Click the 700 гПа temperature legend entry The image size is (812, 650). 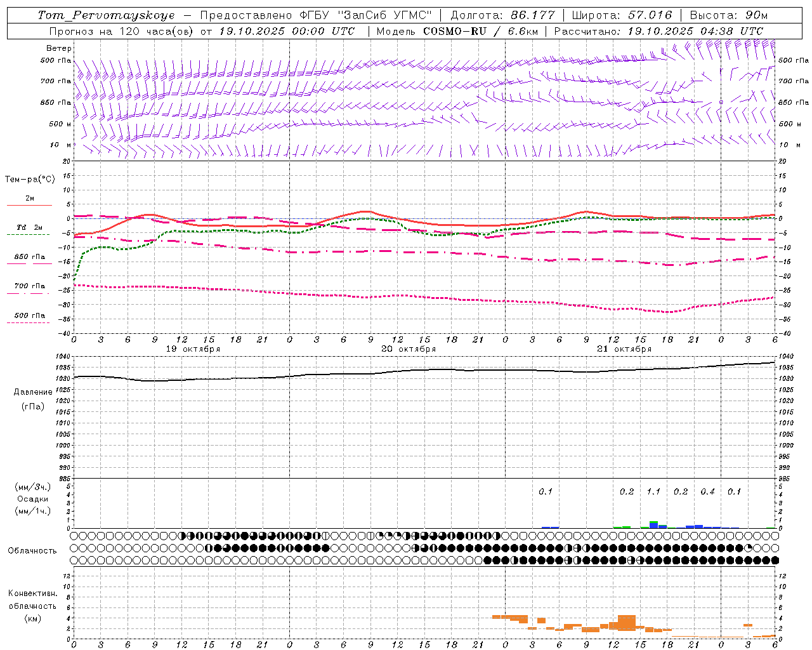click(30, 286)
